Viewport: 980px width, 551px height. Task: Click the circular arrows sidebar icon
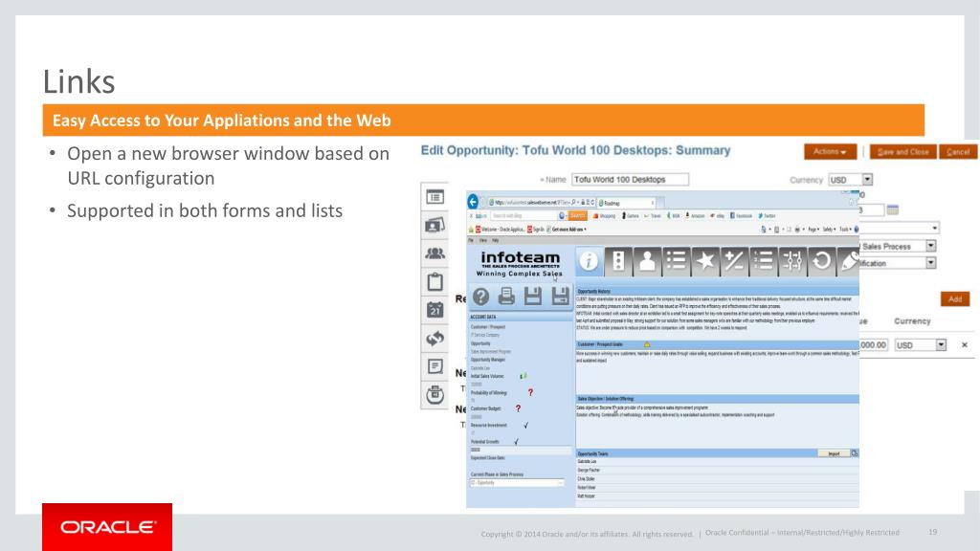(435, 339)
